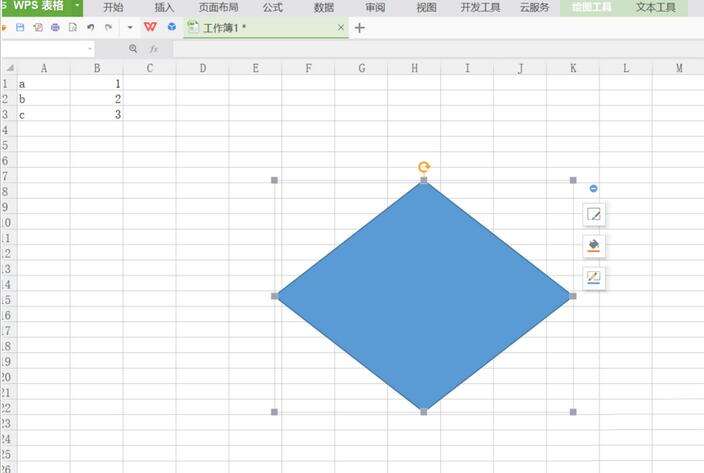Click the fx insert function icon
Viewport: 704px width, 473px height.
(154, 48)
